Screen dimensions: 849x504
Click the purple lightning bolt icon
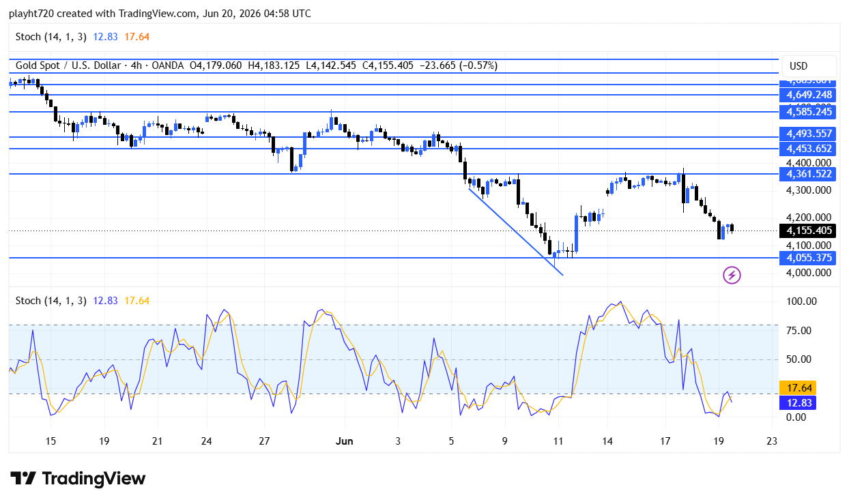click(732, 276)
